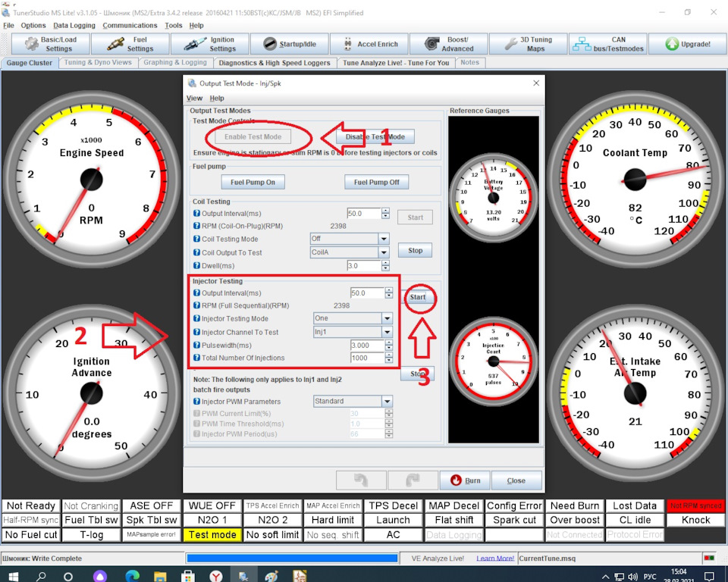Switch to Diagnostics & High Speed Loggers tab
Image resolution: width=728 pixels, height=582 pixels.
pos(275,63)
